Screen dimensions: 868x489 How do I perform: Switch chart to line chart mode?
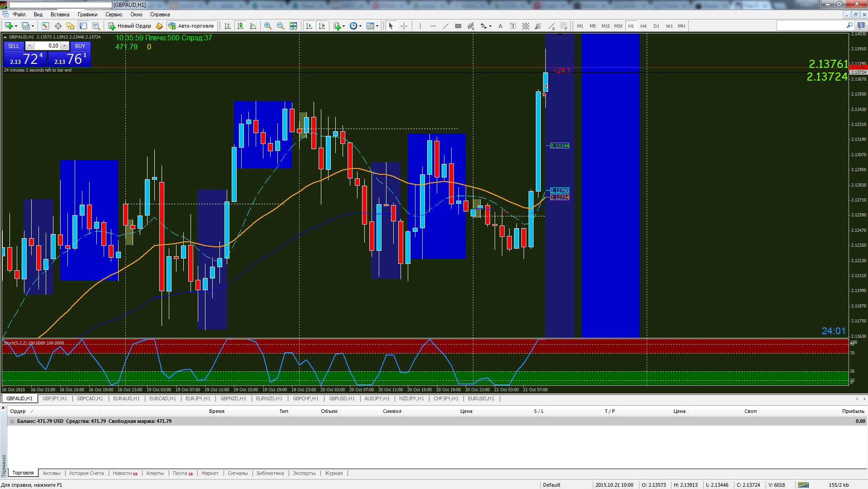[x=253, y=26]
